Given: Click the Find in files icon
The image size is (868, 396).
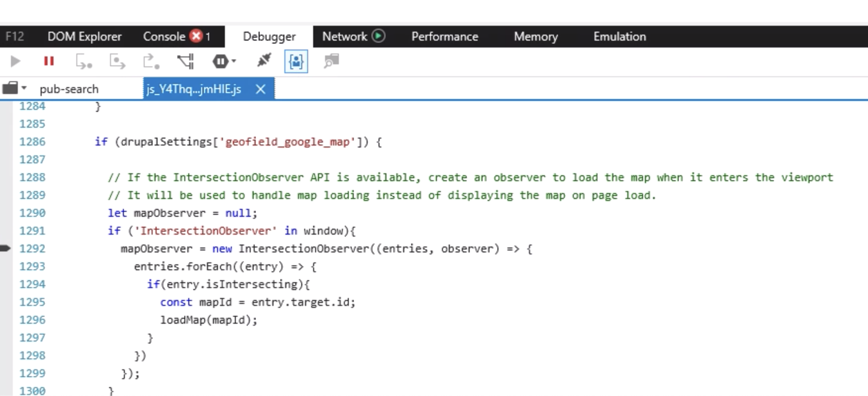Looking at the screenshot, I should 331,61.
